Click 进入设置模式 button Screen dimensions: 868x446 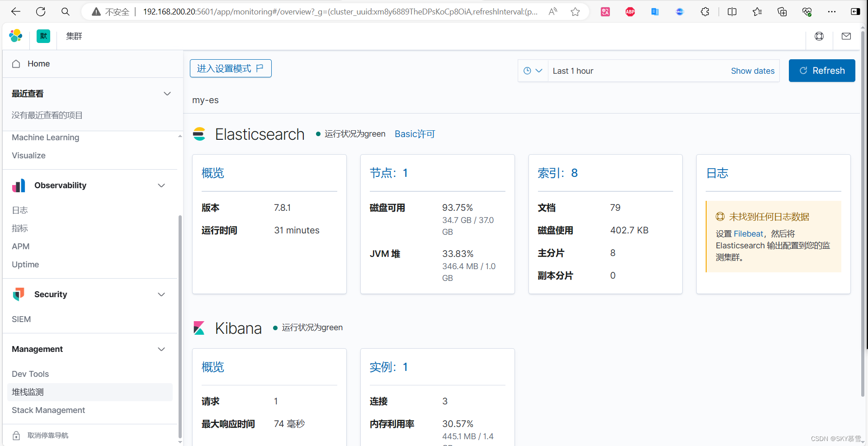(231, 68)
